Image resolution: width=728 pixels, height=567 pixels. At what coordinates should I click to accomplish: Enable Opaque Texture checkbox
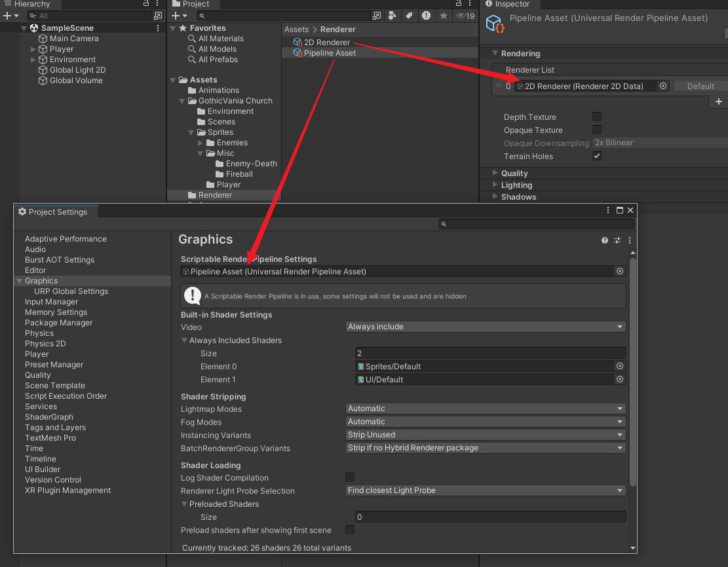pos(597,130)
